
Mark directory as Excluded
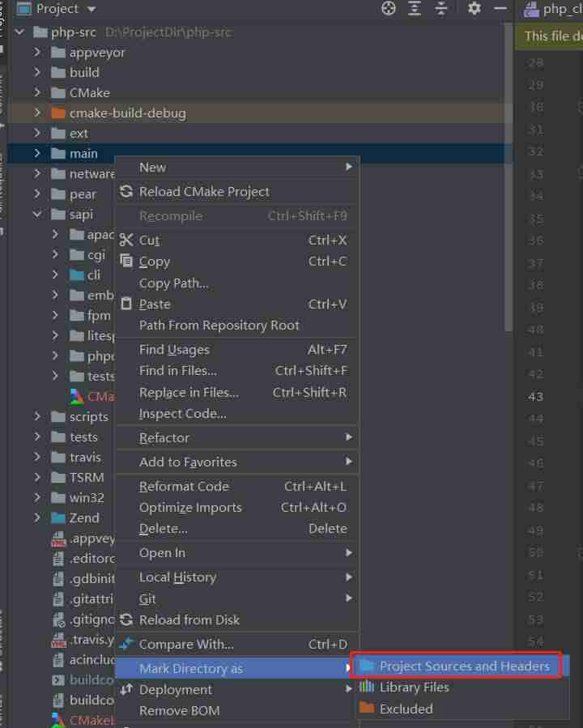click(x=462, y=709)
